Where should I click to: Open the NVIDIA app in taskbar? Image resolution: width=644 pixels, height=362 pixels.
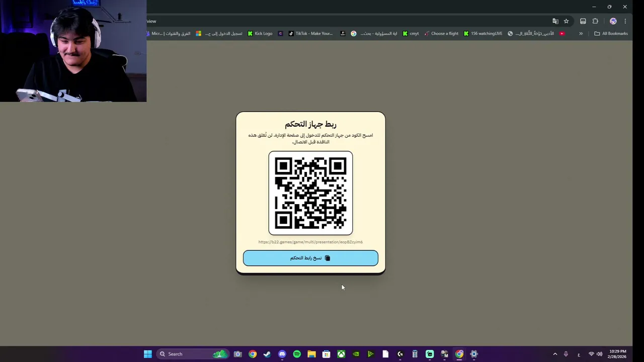coord(356,354)
